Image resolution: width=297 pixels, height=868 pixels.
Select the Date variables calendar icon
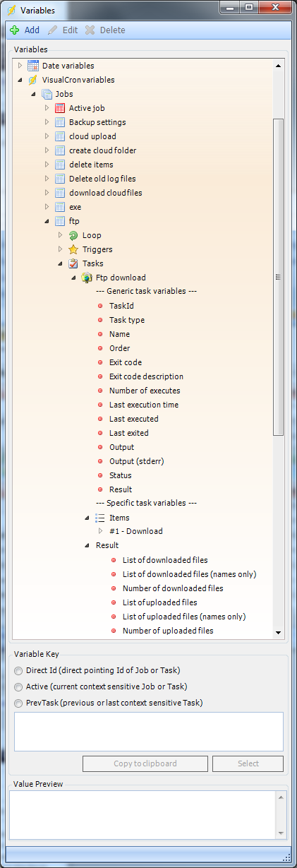pos(33,66)
